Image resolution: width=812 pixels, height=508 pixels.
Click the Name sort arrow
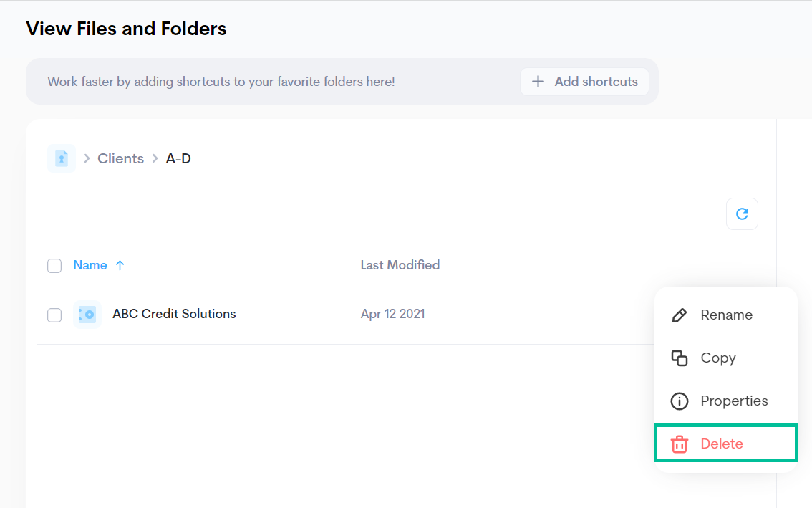[x=120, y=265]
